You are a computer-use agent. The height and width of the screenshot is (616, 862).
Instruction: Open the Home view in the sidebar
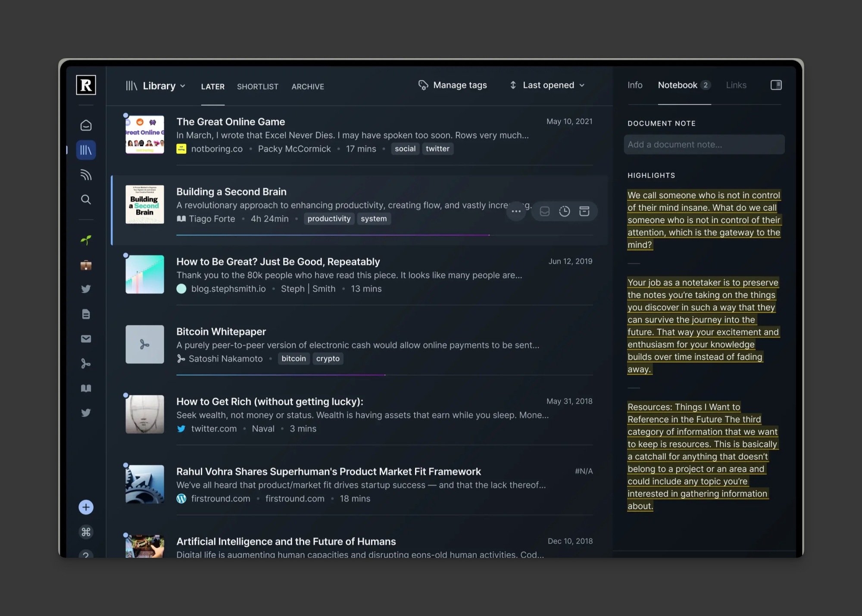click(x=86, y=125)
